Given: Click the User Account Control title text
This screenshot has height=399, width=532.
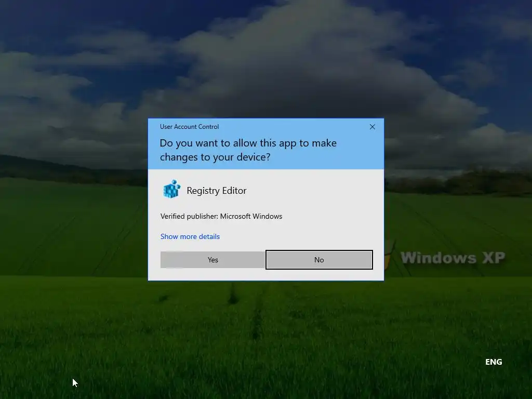Looking at the screenshot, I should pos(189,127).
